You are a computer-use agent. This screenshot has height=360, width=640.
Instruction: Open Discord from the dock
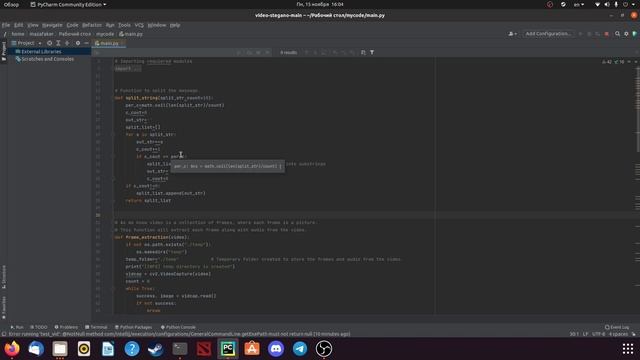pyautogui.click(x=276, y=349)
